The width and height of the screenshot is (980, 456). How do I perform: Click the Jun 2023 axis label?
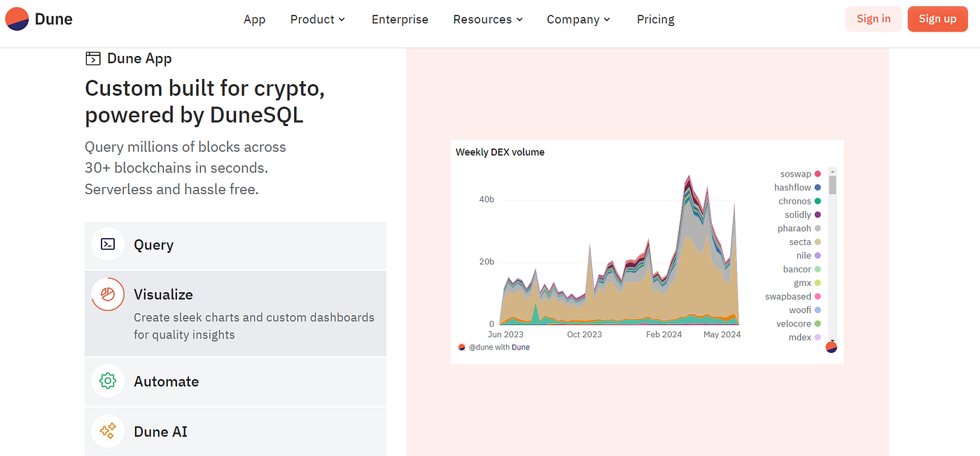505,334
